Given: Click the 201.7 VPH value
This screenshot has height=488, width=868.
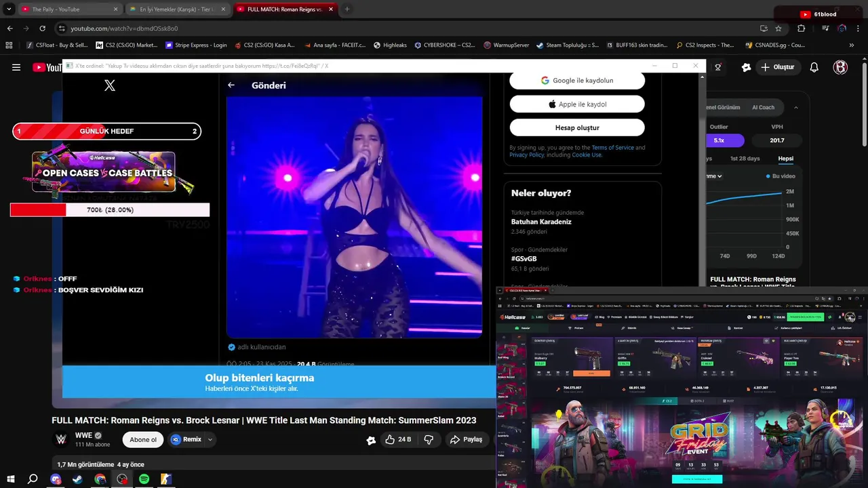Looking at the screenshot, I should (777, 140).
